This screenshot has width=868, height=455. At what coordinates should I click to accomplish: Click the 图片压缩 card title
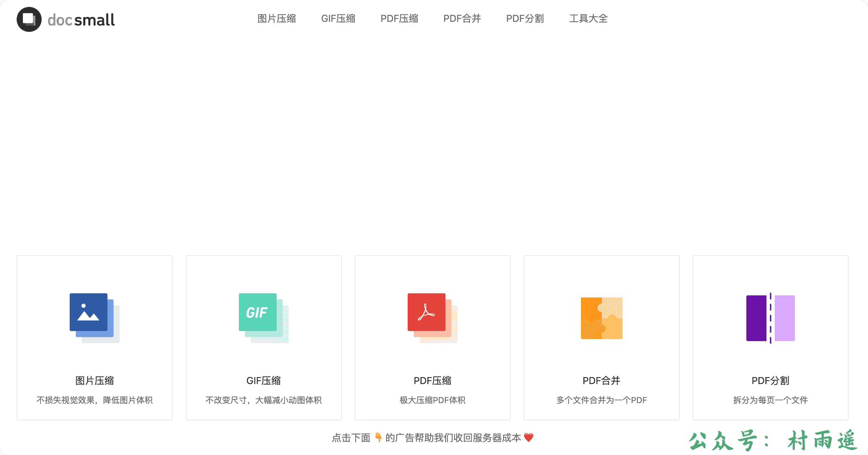coord(94,381)
